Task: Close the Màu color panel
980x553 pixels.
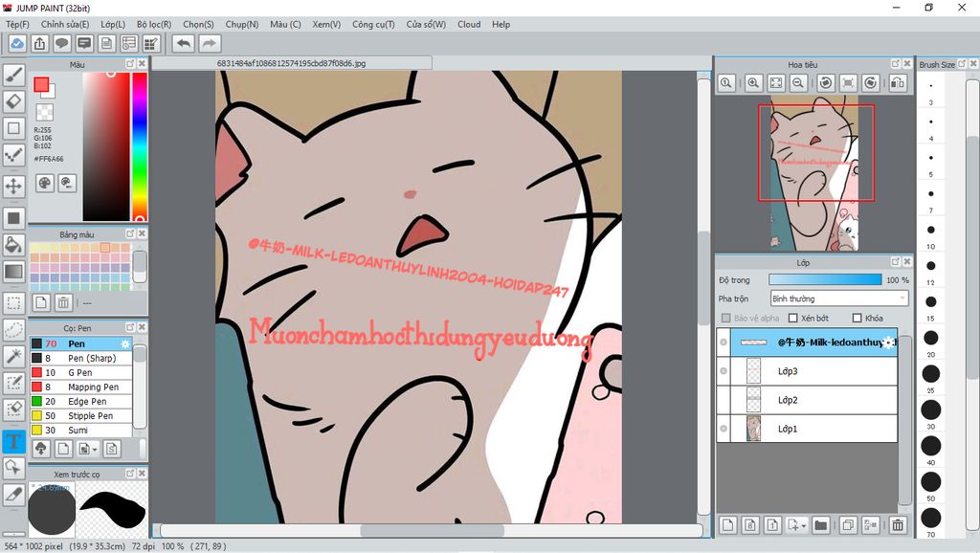Action: [x=142, y=64]
